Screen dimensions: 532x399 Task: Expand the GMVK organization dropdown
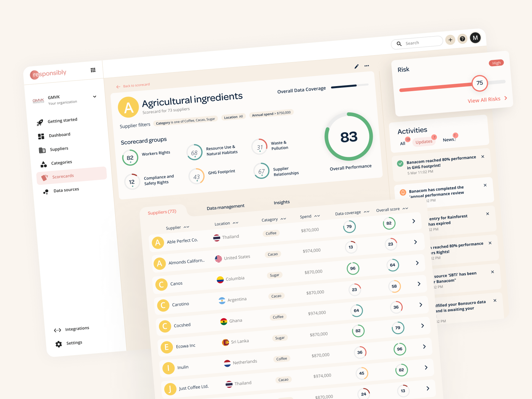pyautogui.click(x=95, y=97)
